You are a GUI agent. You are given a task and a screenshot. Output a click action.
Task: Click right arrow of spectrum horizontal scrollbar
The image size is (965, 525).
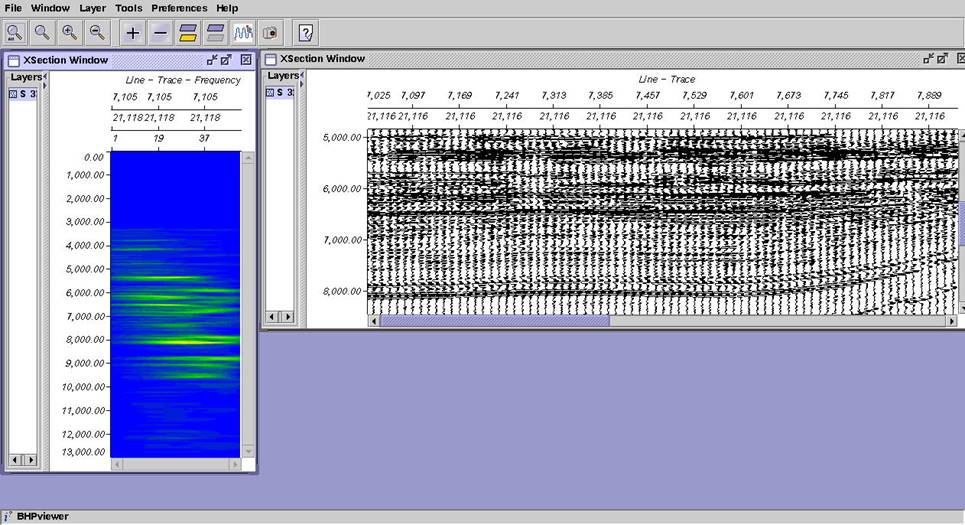(234, 465)
